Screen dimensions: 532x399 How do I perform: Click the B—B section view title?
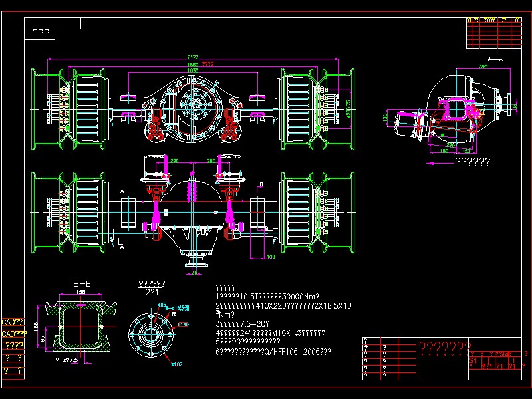[x=82, y=284]
